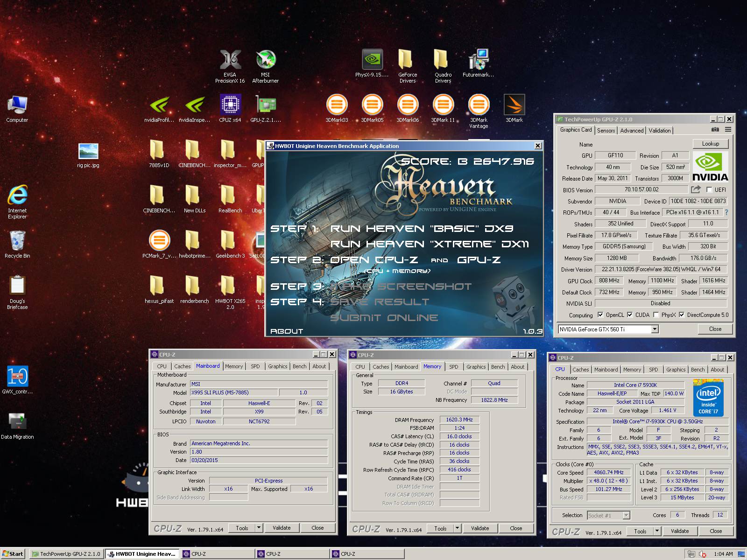
Task: Open Data Migration desktop icon
Action: point(17,425)
